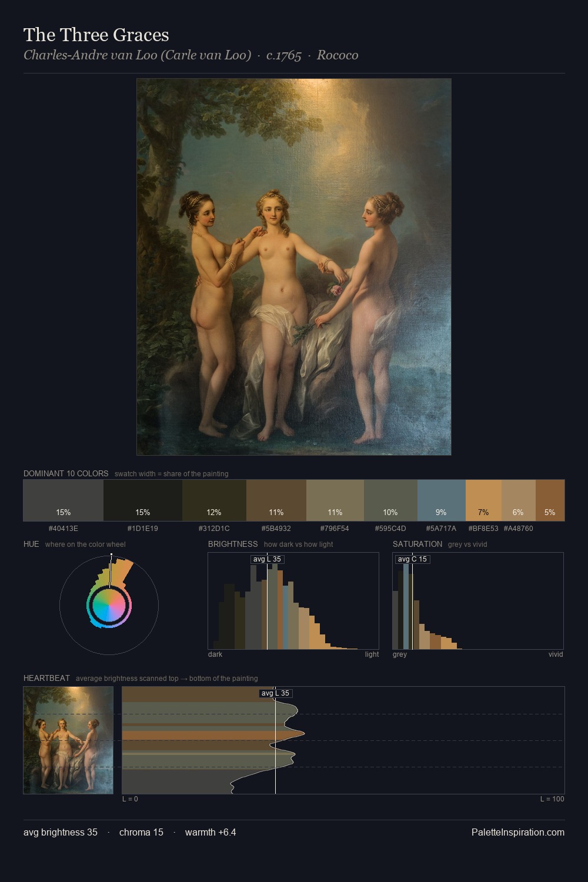Click the small painting thumbnail beside the heartbeat chart

click(68, 740)
